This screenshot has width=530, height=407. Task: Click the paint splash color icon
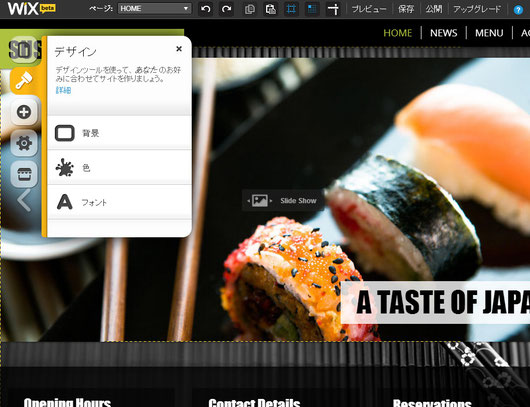click(65, 168)
